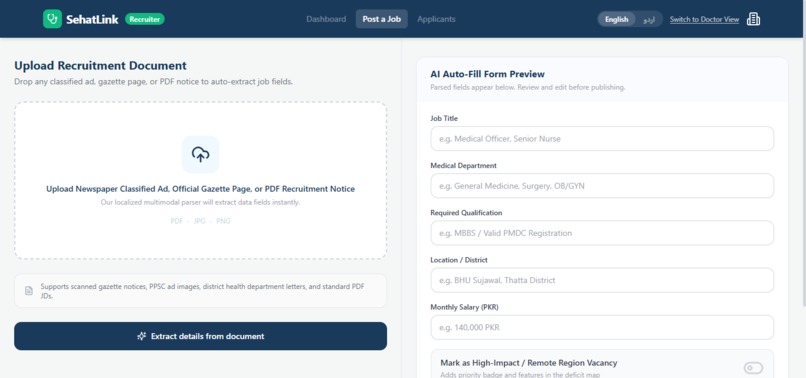The width and height of the screenshot is (806, 378).
Task: Click 'Parsed fields appear below' subtitle
Action: pos(527,87)
